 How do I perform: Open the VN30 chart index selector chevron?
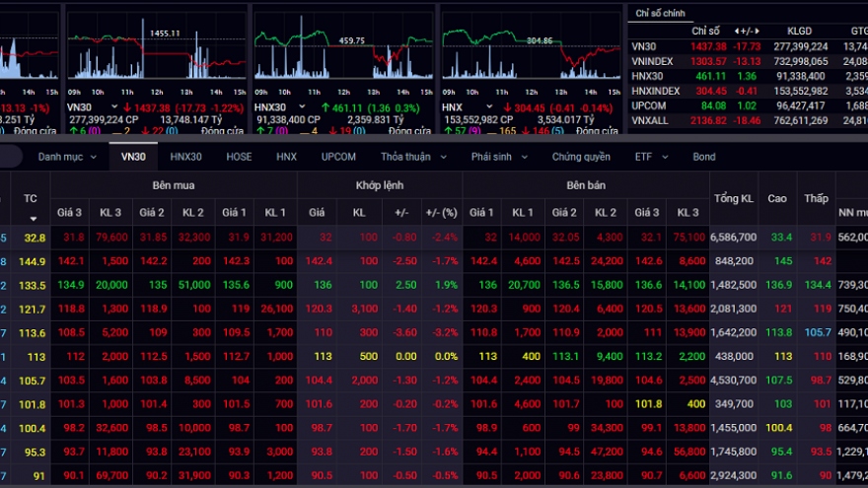click(x=114, y=106)
